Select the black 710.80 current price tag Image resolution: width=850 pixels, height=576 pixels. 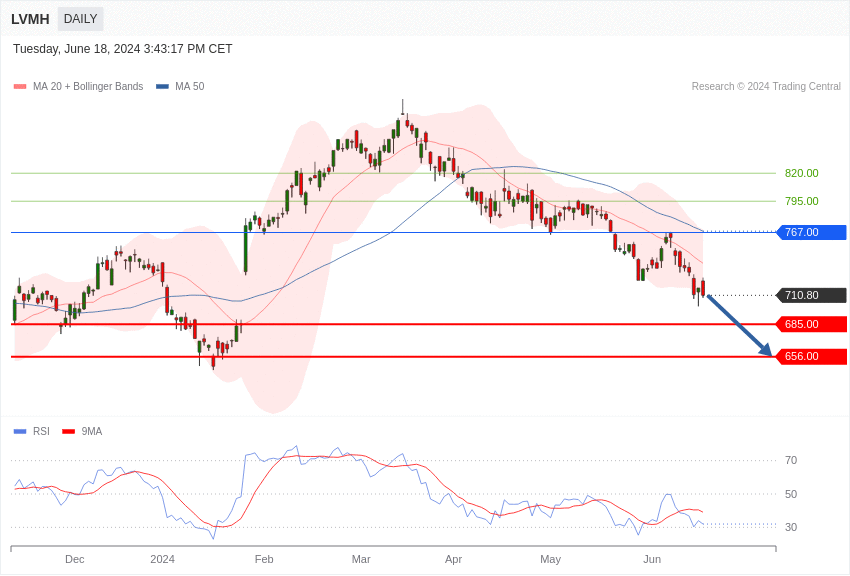pos(811,295)
